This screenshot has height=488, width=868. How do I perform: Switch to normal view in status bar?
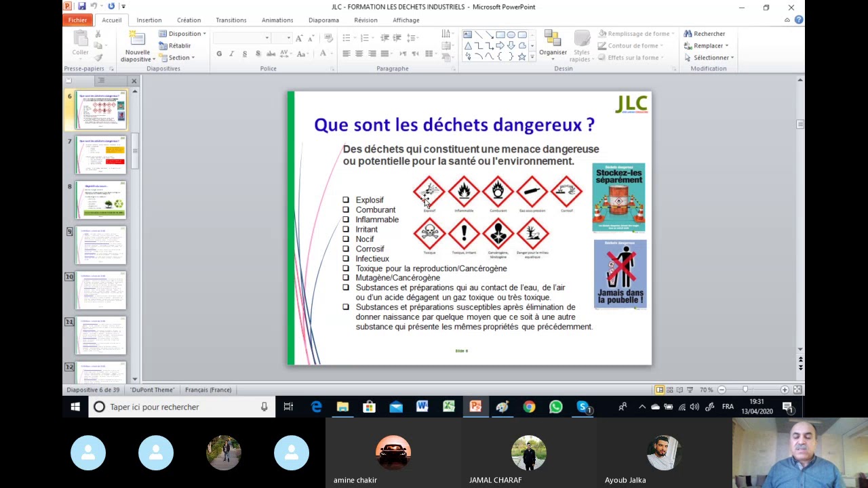(x=659, y=390)
